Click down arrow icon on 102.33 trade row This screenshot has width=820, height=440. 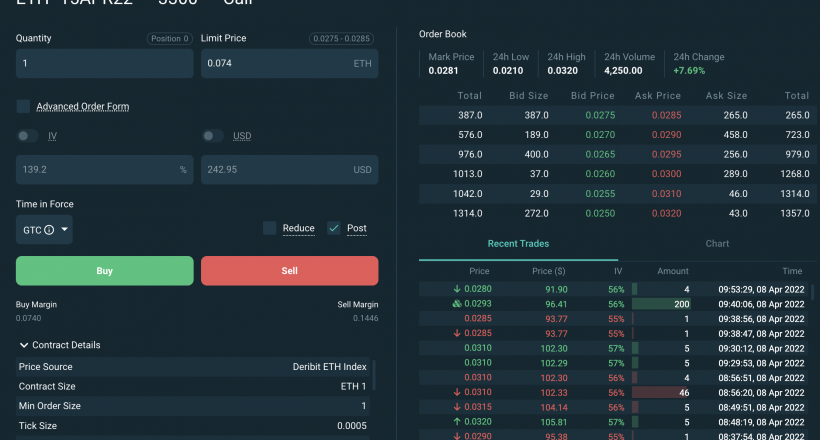click(457, 394)
